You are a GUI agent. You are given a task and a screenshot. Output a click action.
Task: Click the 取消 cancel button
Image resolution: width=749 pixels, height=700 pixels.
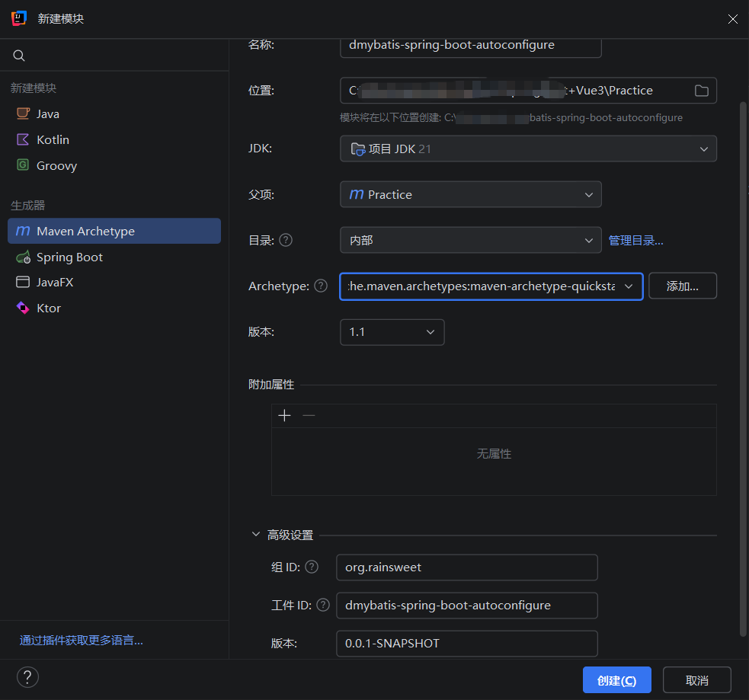[697, 680]
